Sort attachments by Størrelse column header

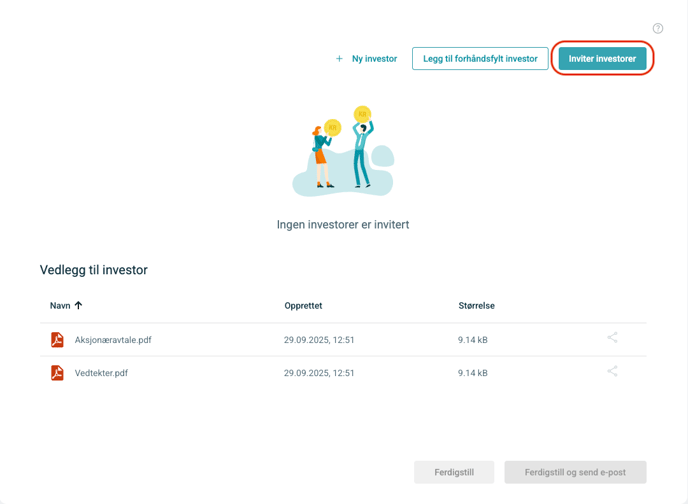click(x=476, y=306)
